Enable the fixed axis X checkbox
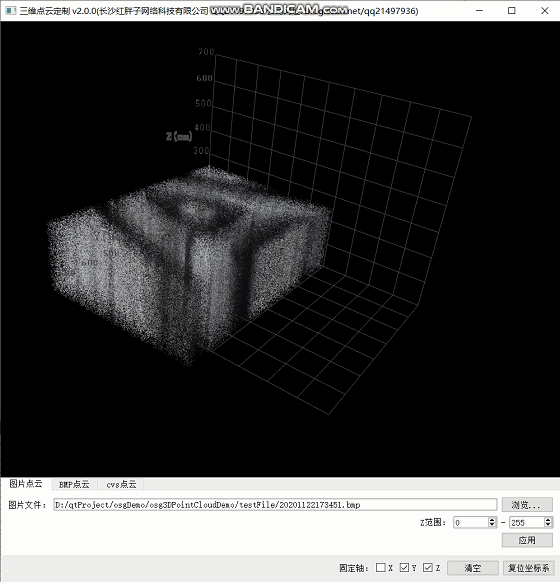Screen dimensions: 560x582 380,568
